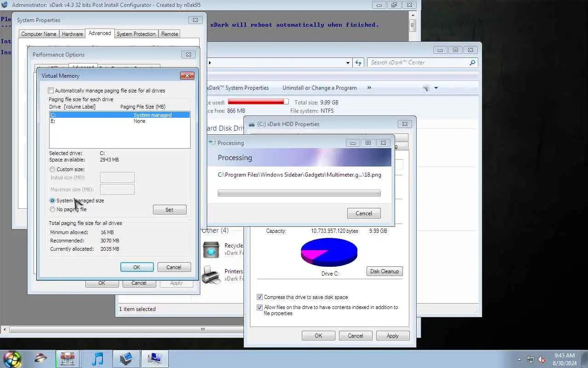Screen dimensions: 588x368
Task: Maximize the Processing window
Action: click(x=368, y=143)
